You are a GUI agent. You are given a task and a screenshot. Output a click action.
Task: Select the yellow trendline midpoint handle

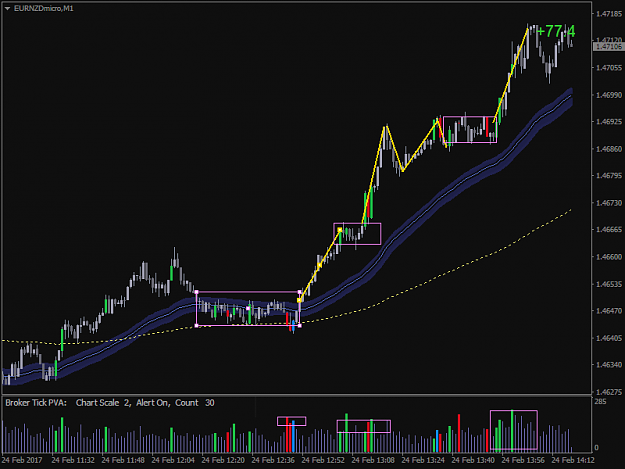point(320,265)
